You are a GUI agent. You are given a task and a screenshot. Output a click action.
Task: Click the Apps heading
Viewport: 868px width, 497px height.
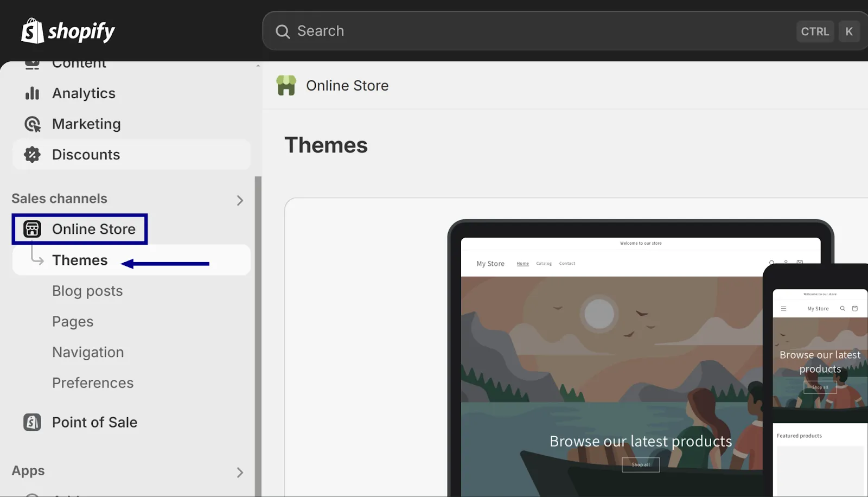click(28, 471)
